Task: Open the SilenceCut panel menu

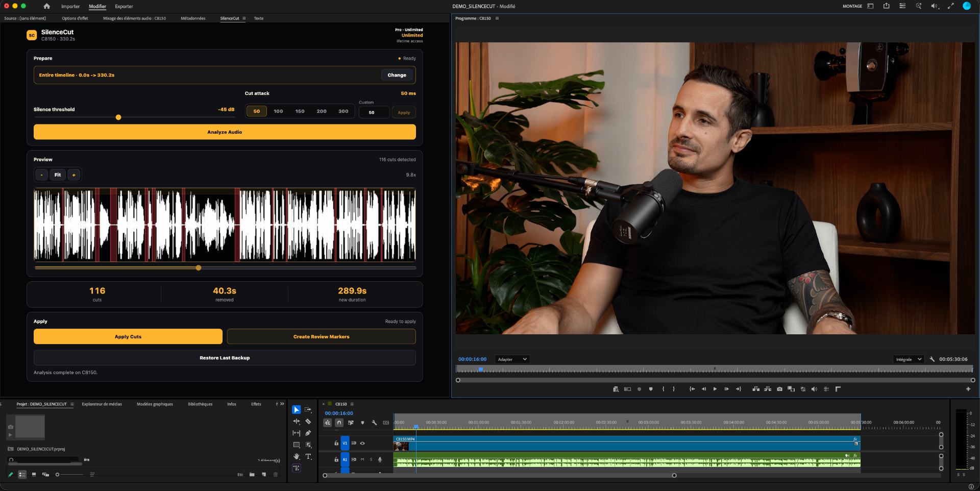Action: coord(244,18)
